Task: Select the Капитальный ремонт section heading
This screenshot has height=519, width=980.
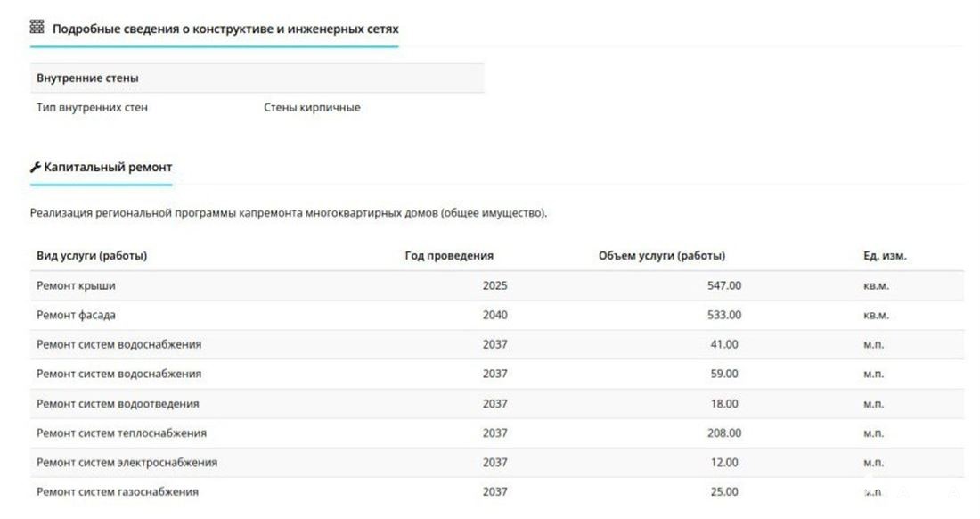Action: (x=108, y=168)
